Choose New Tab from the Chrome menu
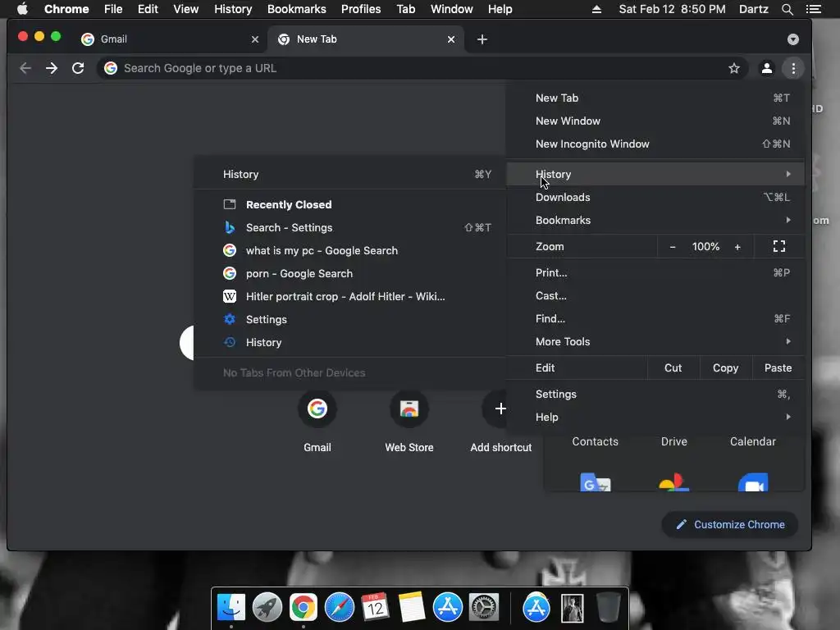Screen dimensions: 840x630 click(x=655, y=98)
